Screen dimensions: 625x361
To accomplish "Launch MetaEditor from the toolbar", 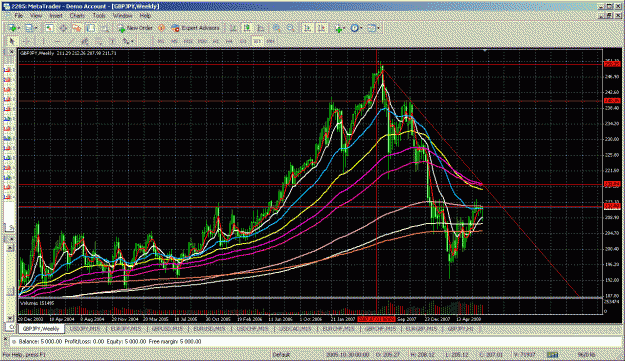I will coord(161,28).
